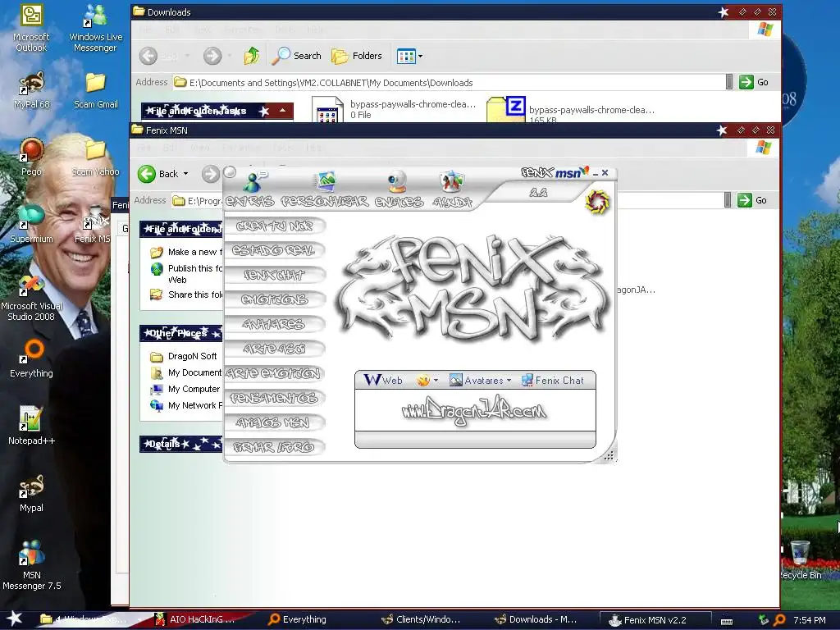This screenshot has width=840, height=630.
Task: Open Everything desktop shortcut icon
Action: pyautogui.click(x=31, y=359)
